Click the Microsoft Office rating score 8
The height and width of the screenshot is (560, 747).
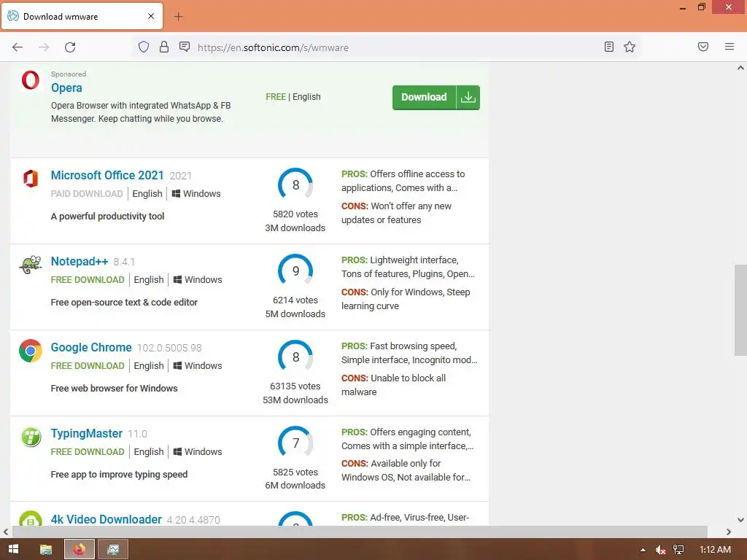(x=295, y=184)
